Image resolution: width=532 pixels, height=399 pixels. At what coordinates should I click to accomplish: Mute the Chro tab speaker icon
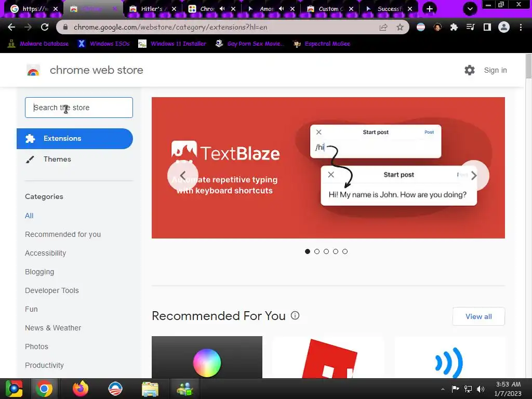(222, 9)
